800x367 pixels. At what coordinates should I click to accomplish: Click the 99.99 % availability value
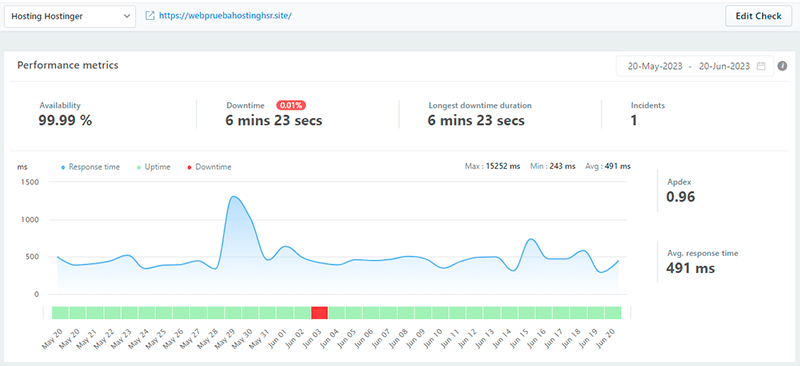[65, 121]
